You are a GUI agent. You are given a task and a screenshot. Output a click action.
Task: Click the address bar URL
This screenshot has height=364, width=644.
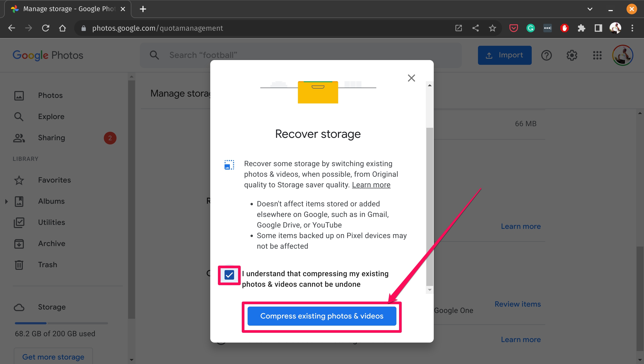[158, 28]
